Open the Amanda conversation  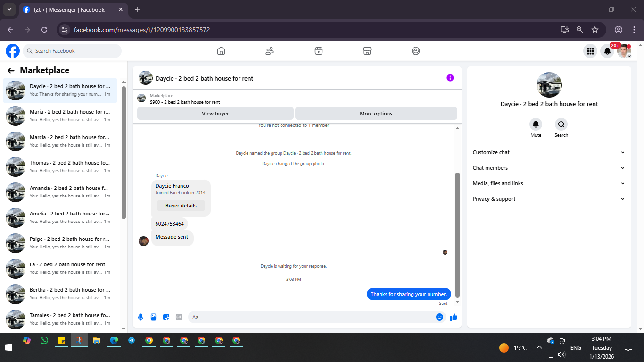tap(60, 192)
